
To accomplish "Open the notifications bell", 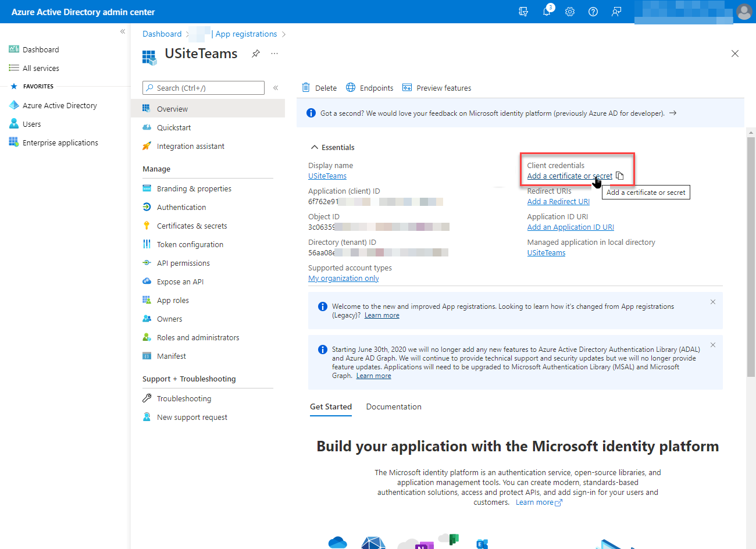I will tap(547, 12).
